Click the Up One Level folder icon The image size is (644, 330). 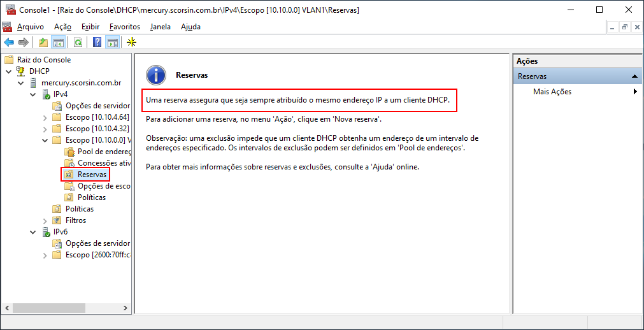tap(43, 42)
